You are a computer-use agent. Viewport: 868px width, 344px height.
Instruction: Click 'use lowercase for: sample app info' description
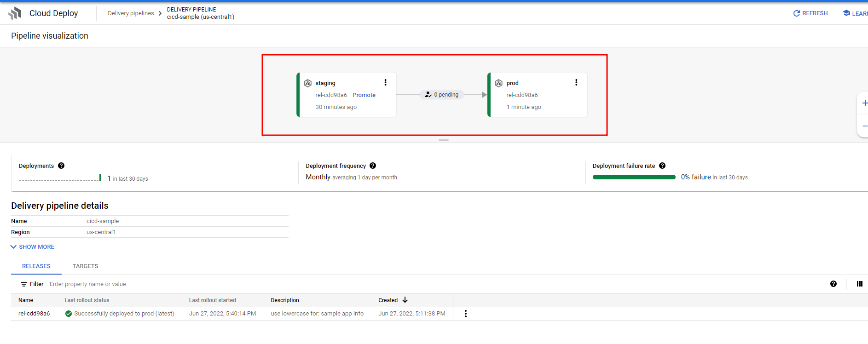coord(317,314)
